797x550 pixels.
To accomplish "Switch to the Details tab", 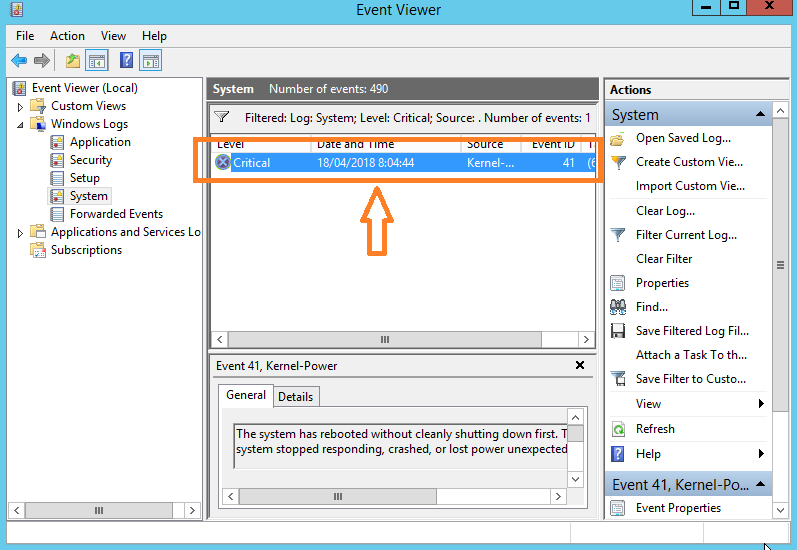I will pyautogui.click(x=296, y=397).
